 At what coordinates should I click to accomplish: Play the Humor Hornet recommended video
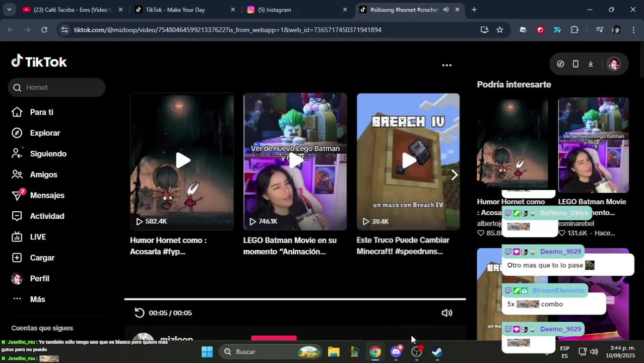tap(182, 161)
